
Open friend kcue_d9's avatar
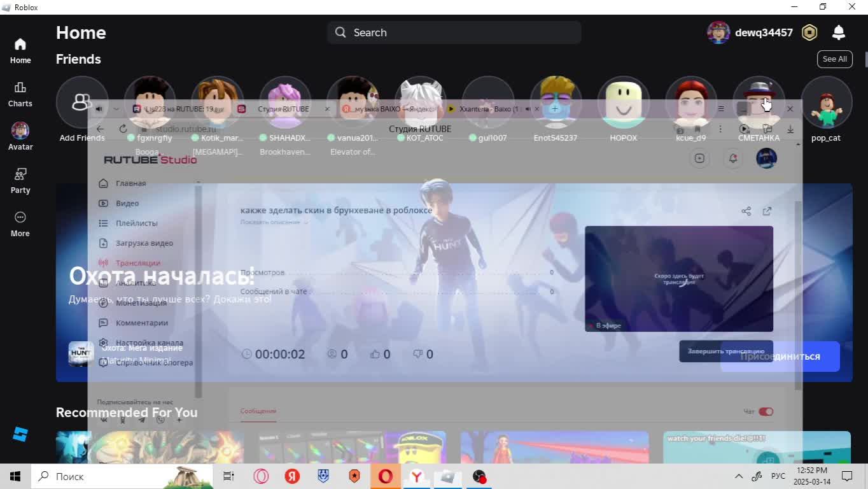click(x=690, y=102)
